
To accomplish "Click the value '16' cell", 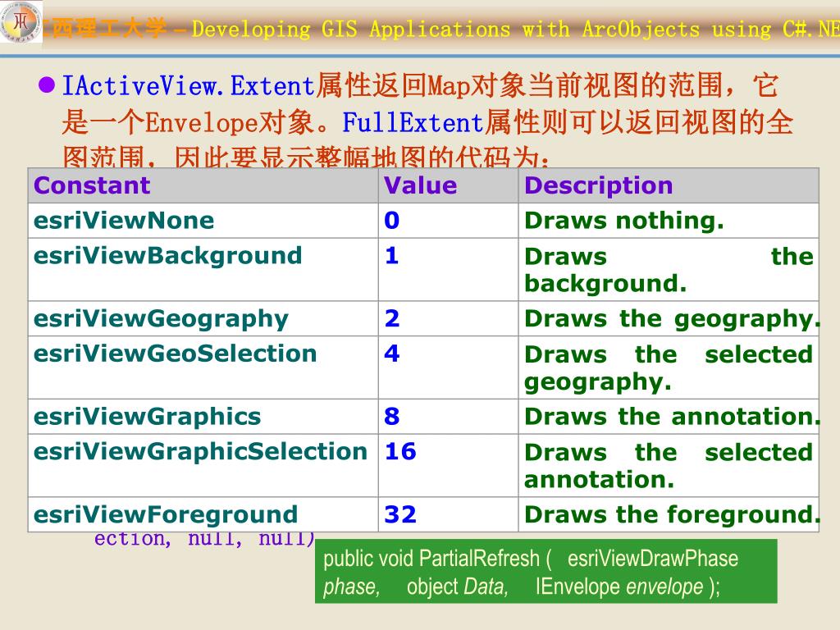I will 448,466.
